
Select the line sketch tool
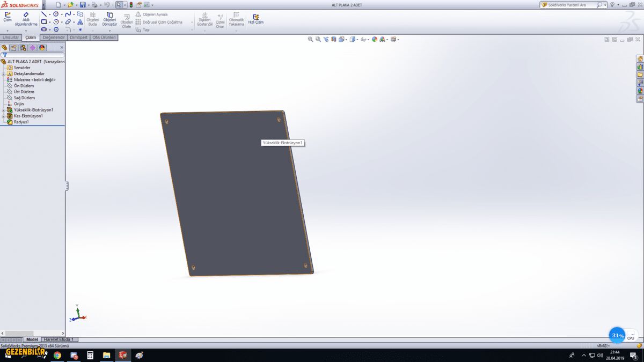pyautogui.click(x=44, y=14)
